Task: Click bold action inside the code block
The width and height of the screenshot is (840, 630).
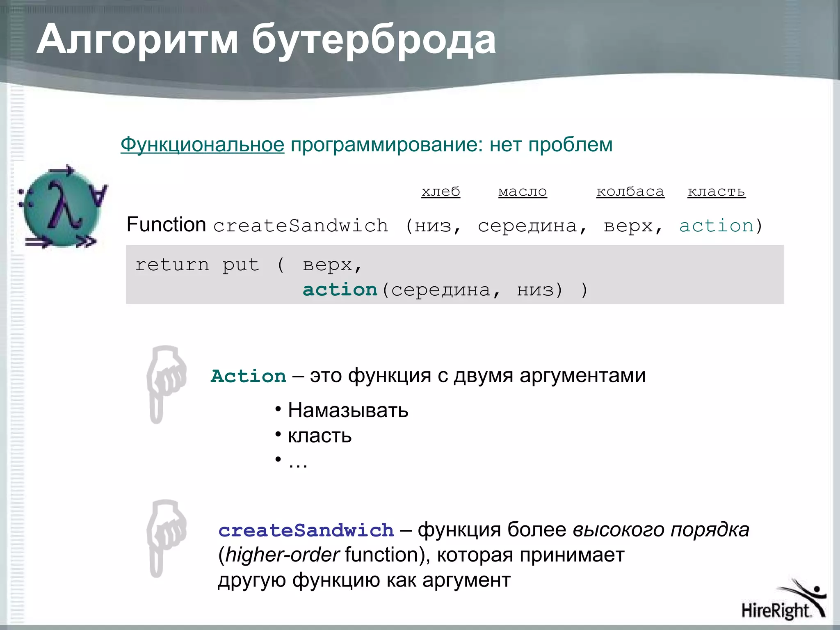Action: (x=340, y=290)
